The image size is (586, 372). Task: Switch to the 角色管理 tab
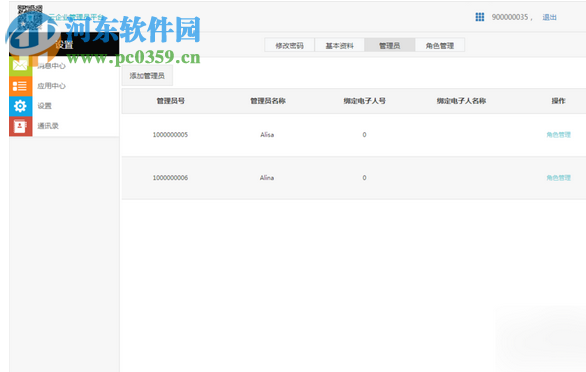(440, 46)
